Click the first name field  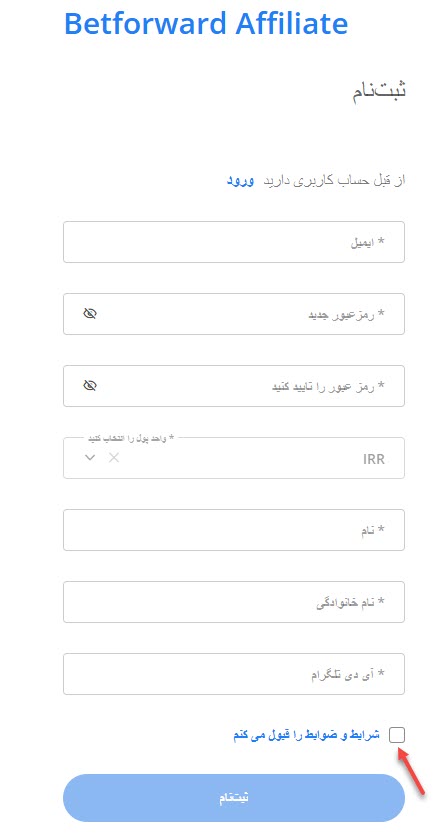click(234, 530)
